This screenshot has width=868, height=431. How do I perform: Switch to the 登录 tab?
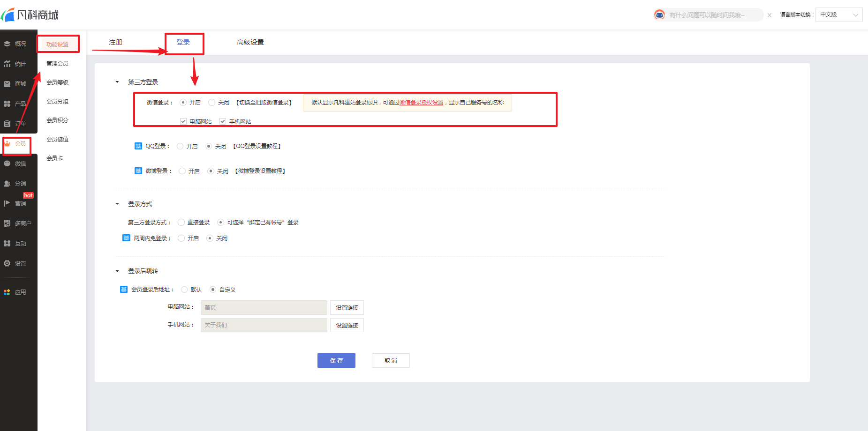[x=183, y=42]
